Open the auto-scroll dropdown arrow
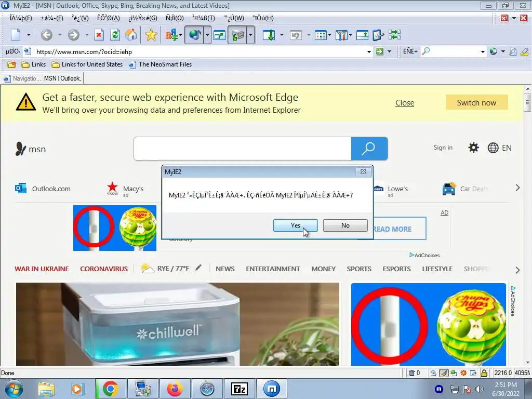The width and height of the screenshot is (532, 399). [x=282, y=35]
